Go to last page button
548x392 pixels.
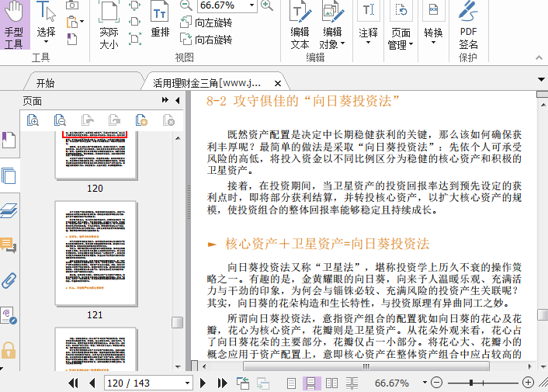pos(222,383)
